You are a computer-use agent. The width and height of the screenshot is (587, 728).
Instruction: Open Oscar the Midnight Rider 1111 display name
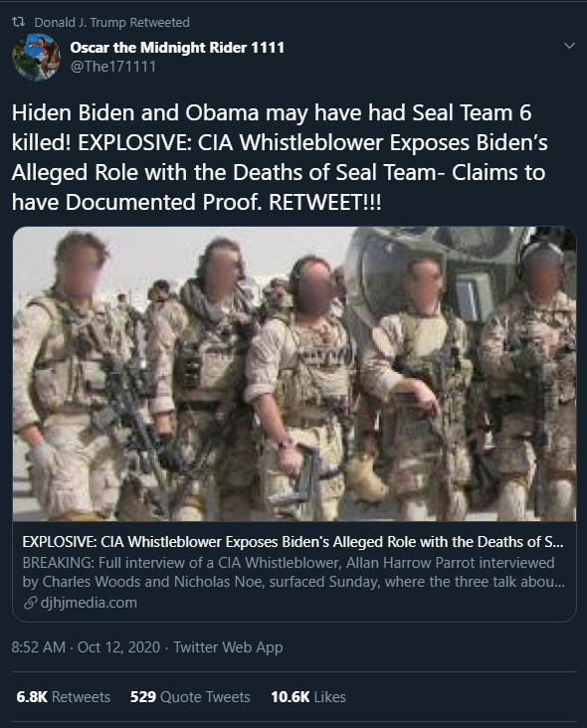[177, 48]
